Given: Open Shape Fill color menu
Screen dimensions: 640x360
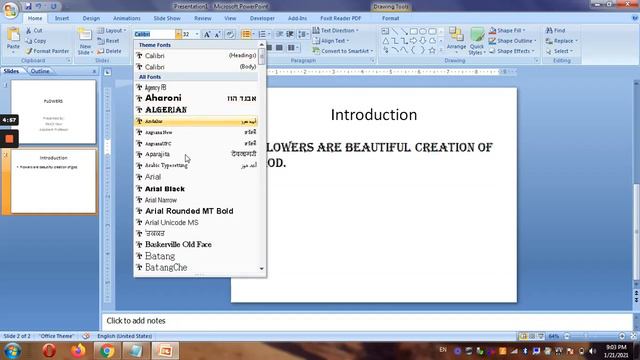Looking at the screenshot, I should coord(507,31).
